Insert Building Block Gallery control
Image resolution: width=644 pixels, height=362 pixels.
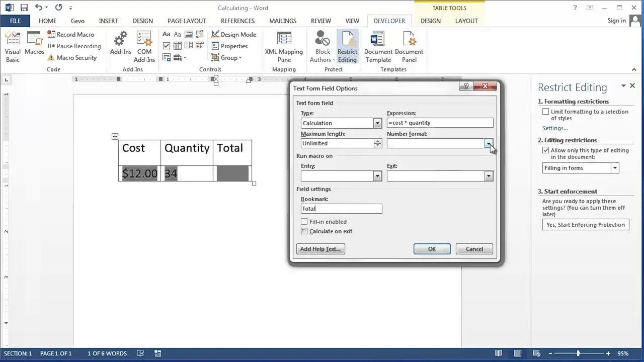(200, 34)
